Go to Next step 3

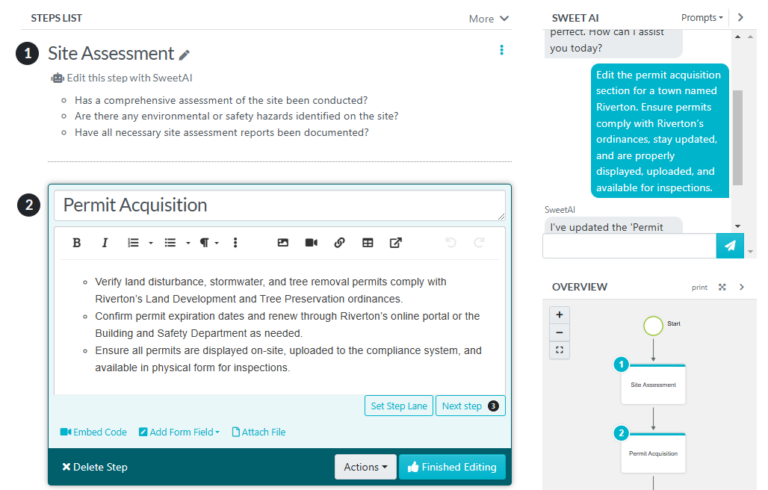coord(470,406)
